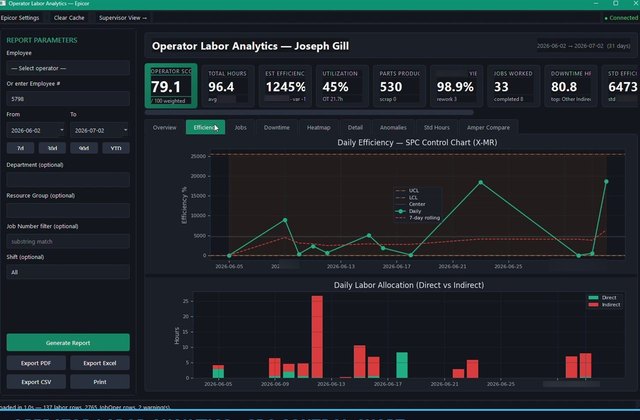Click the UCL legend entry

click(407, 191)
